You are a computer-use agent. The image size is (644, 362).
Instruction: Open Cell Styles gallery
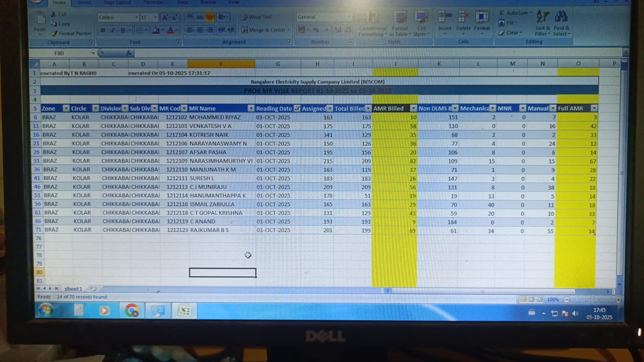(421, 23)
